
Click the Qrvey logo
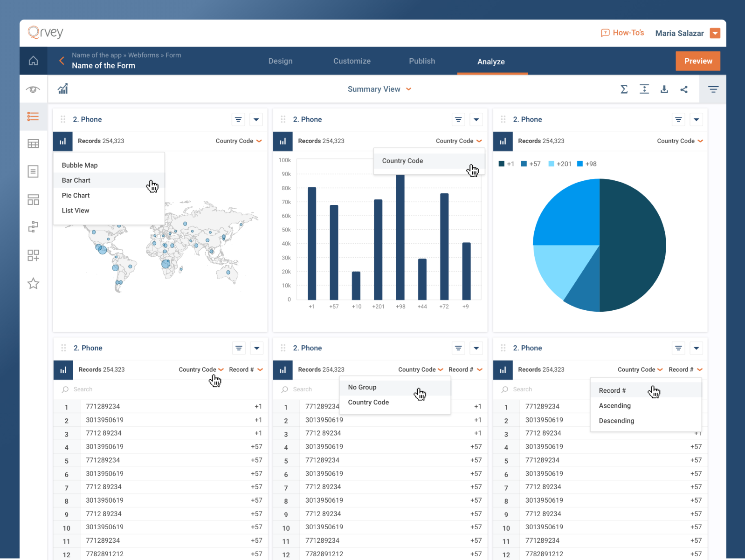(x=45, y=33)
